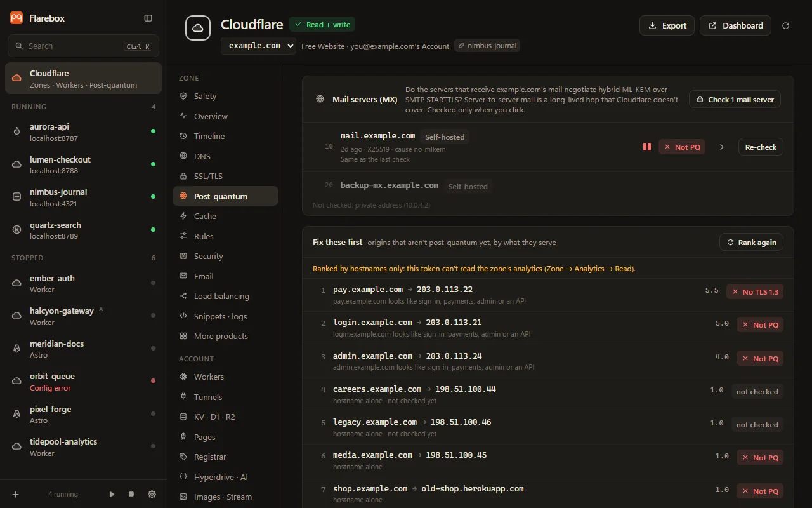Viewport: 812px width, 508px height.
Task: Select orbit-queue with Config error
Action: click(x=83, y=382)
